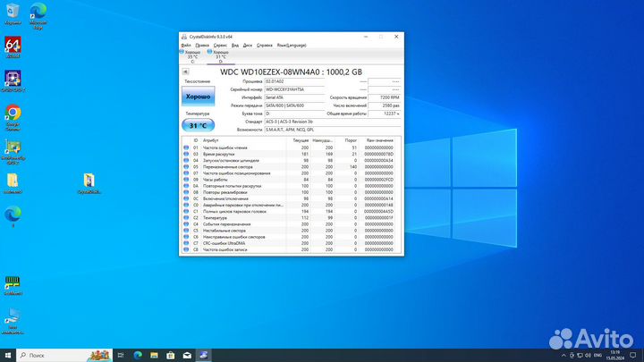The height and width of the screenshot is (362, 644).
Task: Open the Диск menu
Action: (247, 46)
